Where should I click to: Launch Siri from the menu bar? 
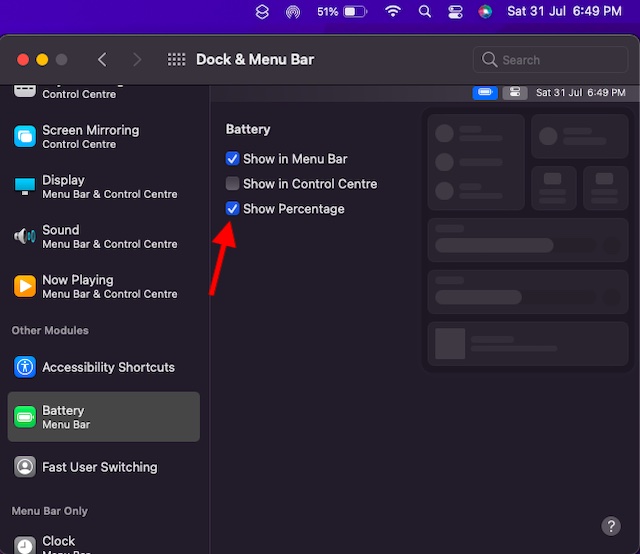(485, 11)
